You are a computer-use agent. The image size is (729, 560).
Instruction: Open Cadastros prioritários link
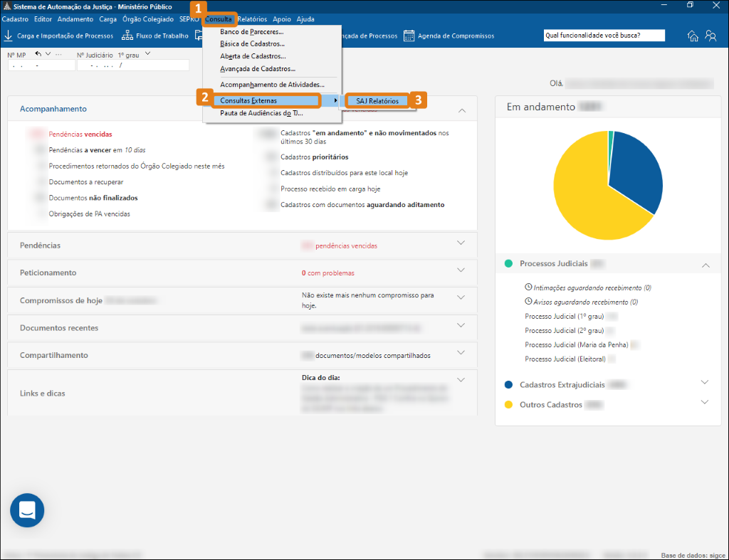click(x=314, y=157)
